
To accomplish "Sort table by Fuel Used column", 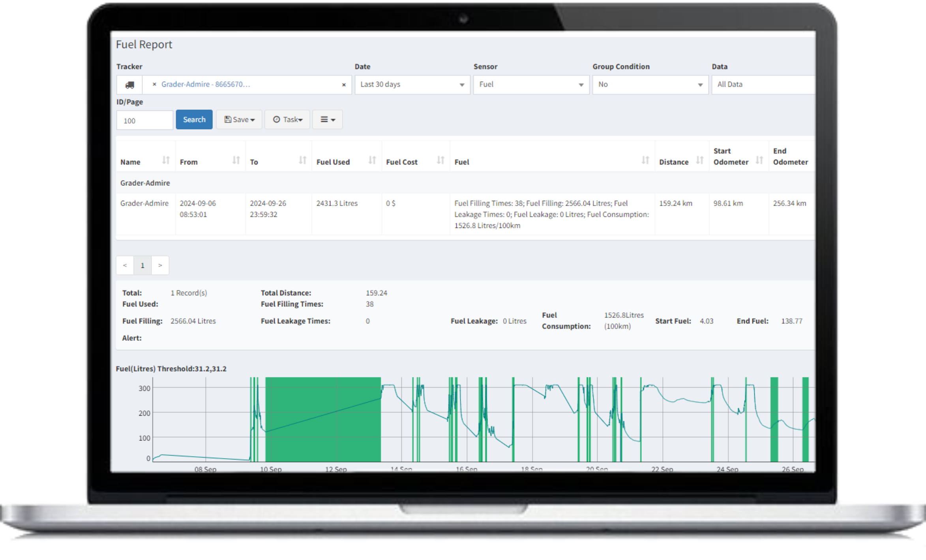I will [x=372, y=160].
